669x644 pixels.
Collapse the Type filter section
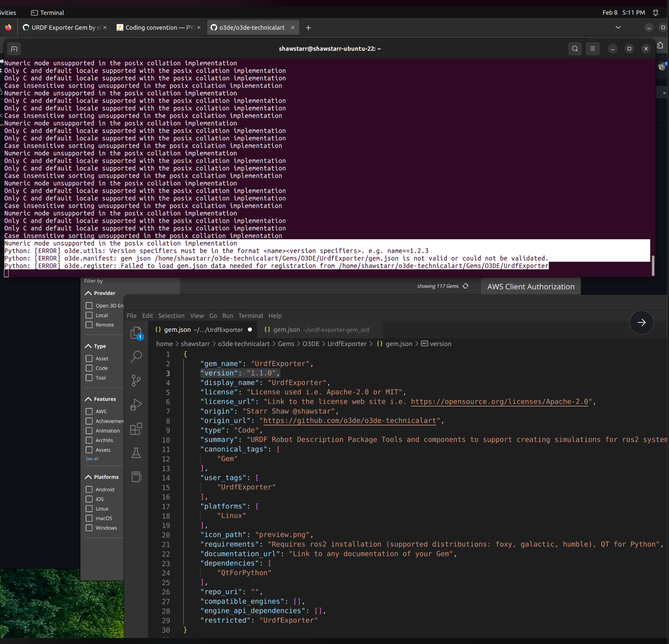[x=88, y=346]
